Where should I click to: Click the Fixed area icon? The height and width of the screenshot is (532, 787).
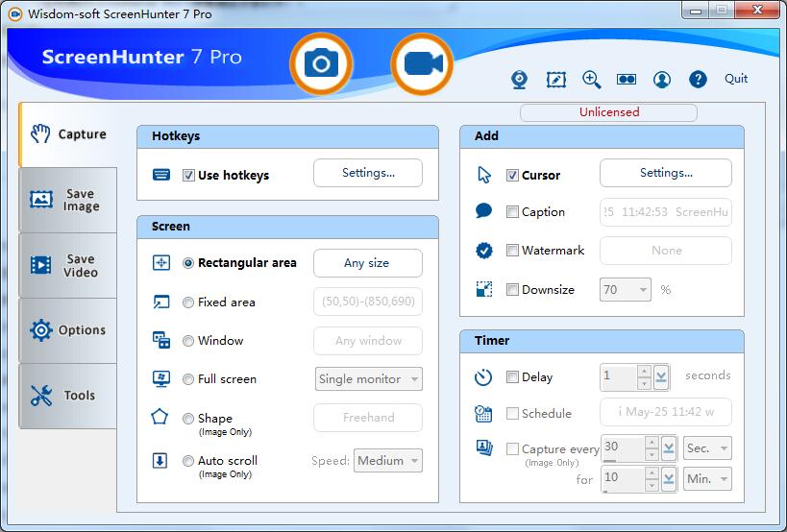click(x=161, y=302)
